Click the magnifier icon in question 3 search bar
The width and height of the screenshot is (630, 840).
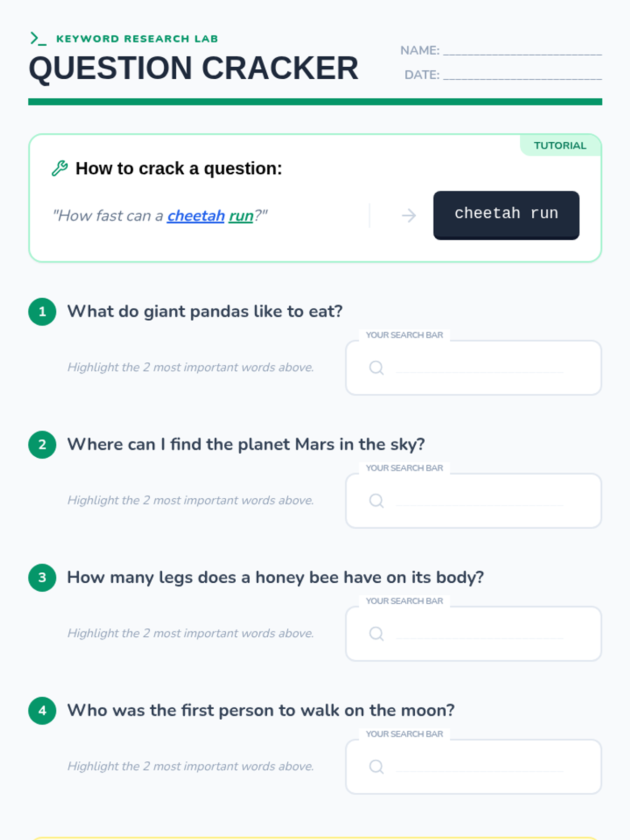point(376,633)
